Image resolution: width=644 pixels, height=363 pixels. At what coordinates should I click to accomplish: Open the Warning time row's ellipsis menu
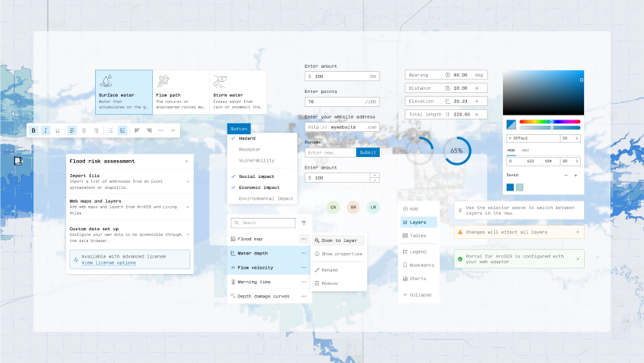point(304,282)
